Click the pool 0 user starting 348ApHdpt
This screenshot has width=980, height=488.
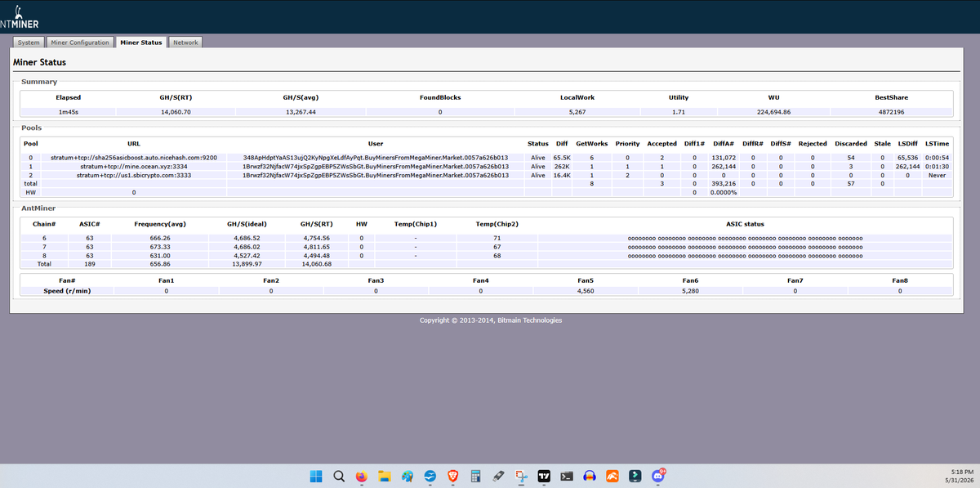[376, 157]
